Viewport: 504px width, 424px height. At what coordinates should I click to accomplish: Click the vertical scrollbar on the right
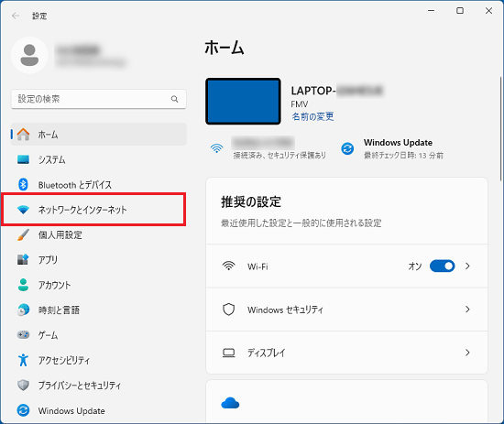(x=500, y=128)
